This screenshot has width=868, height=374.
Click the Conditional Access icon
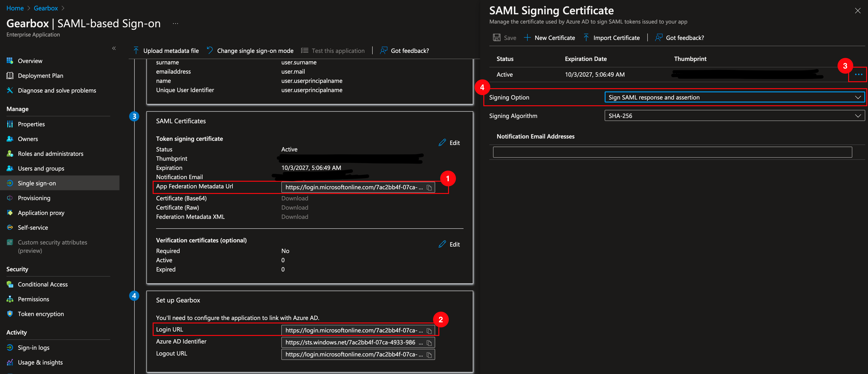pyautogui.click(x=10, y=284)
